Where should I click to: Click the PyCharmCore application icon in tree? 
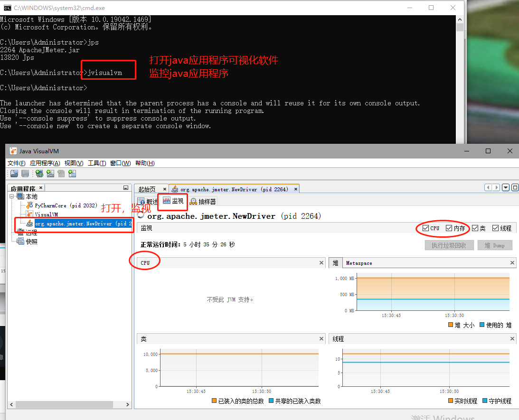click(29, 205)
